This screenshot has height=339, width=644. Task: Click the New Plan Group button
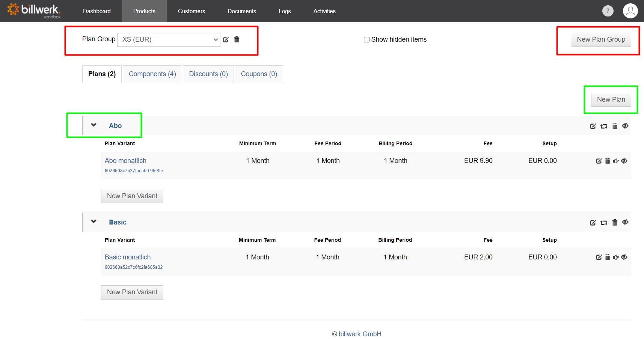601,39
